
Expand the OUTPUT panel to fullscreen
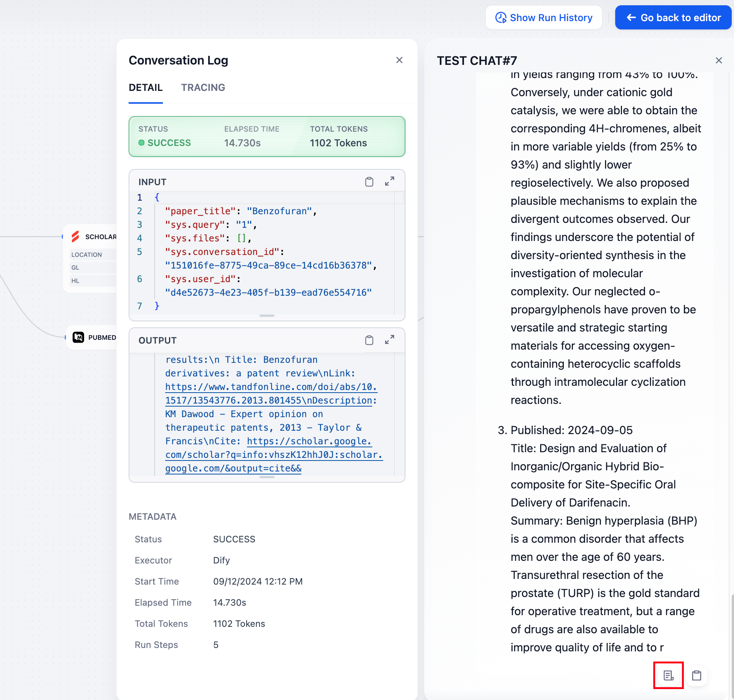[389, 340]
